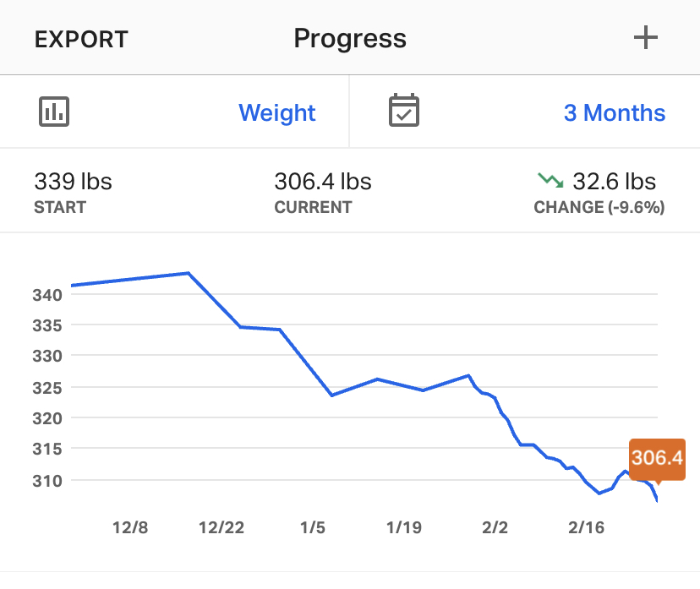The image size is (700, 589).
Task: Click the green downward trend arrow icon
Action: 550,180
